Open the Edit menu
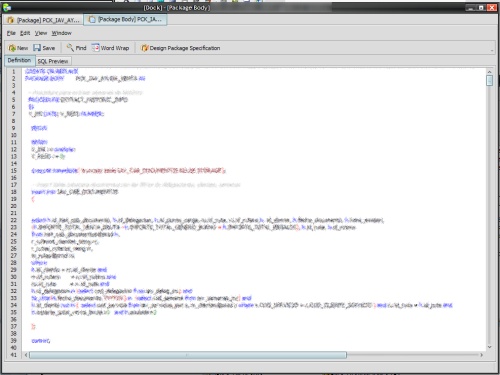This screenshot has height=375, width=500. click(x=25, y=33)
